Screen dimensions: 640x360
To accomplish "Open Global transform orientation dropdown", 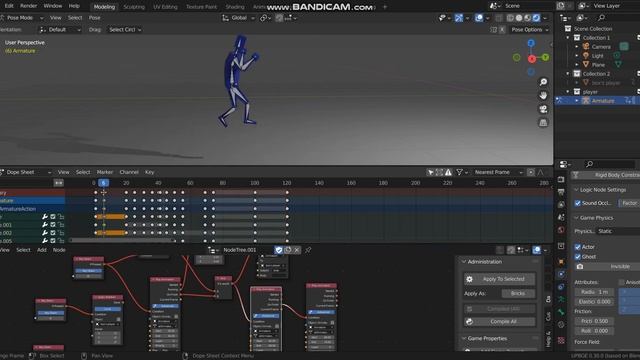I will 239,18.
